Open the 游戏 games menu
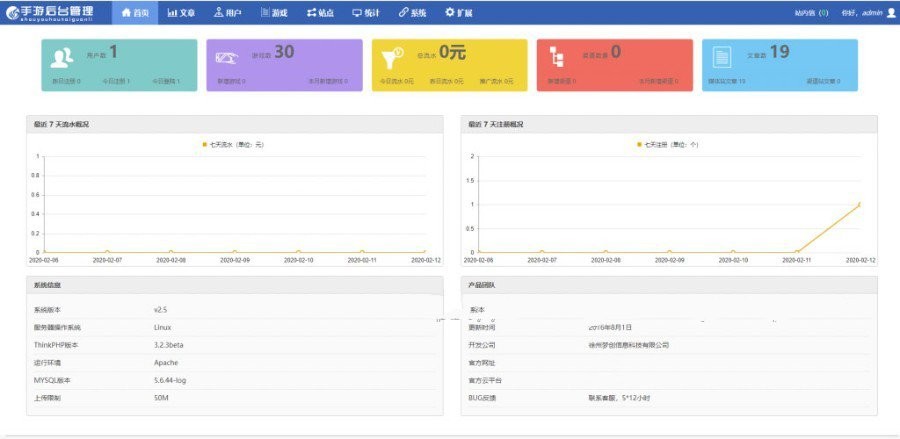The image size is (900, 439). (274, 13)
